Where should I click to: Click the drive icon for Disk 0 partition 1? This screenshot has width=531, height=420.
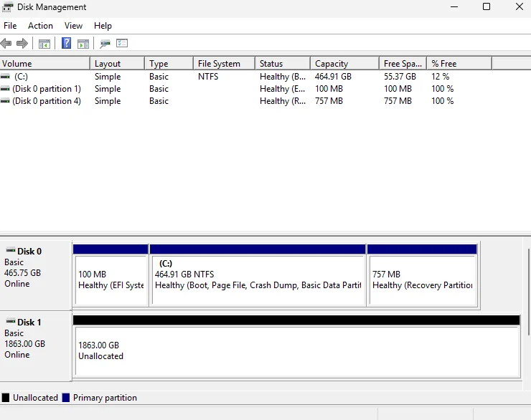pos(5,89)
